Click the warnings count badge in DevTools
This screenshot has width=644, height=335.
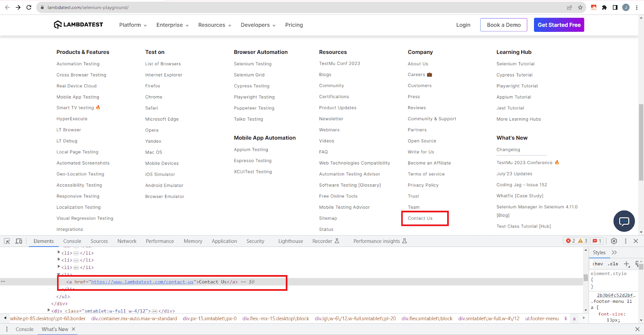tap(582, 241)
